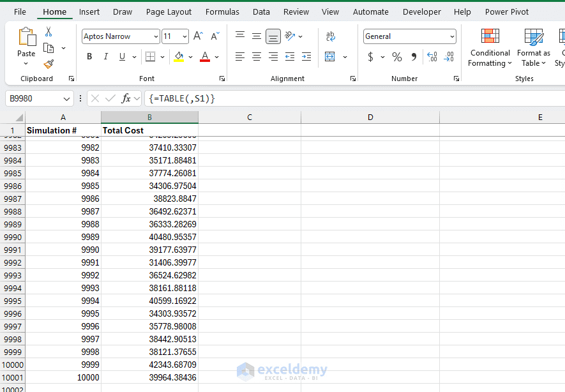Viewport: 565px width, 392px height.
Task: Switch to the Formulas tab
Action: point(222,12)
